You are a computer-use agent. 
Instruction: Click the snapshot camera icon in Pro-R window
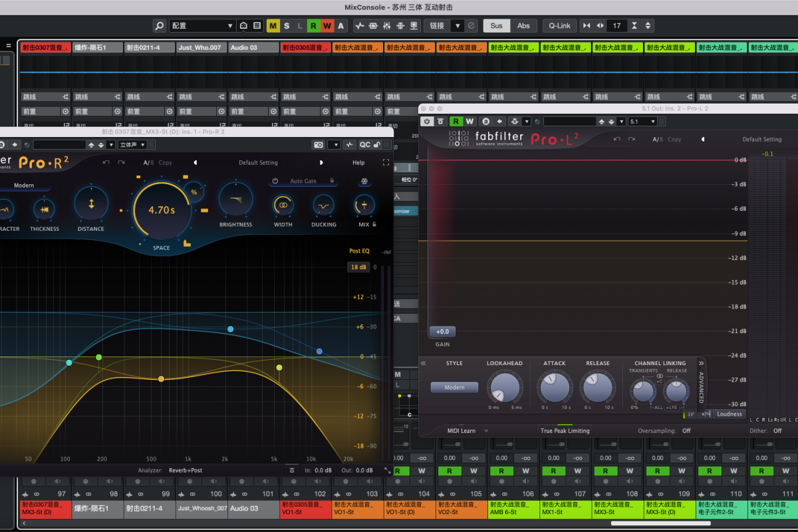pyautogui.click(x=319, y=145)
